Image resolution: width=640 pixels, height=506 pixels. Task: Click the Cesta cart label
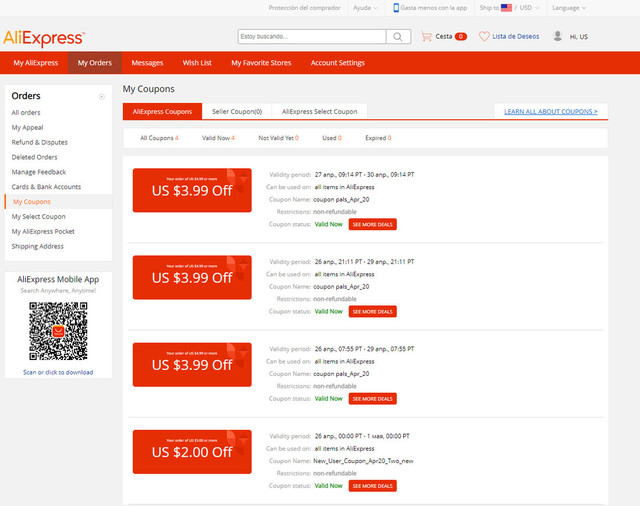click(x=444, y=36)
